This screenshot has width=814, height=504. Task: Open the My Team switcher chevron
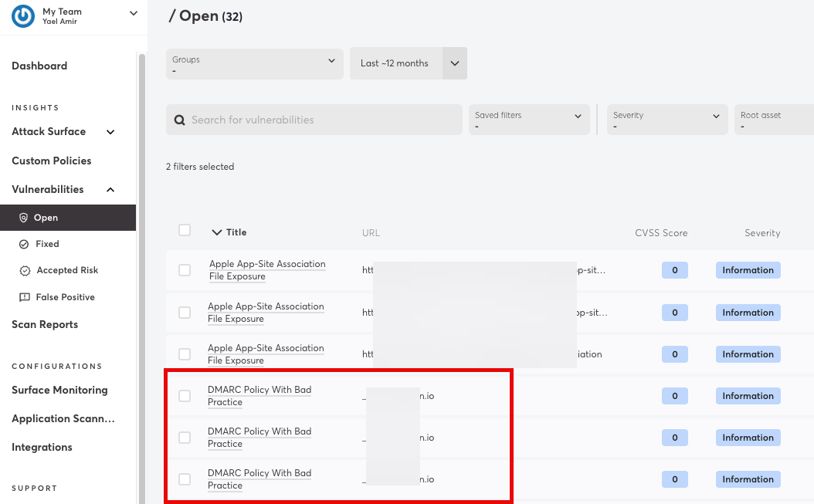pyautogui.click(x=133, y=13)
